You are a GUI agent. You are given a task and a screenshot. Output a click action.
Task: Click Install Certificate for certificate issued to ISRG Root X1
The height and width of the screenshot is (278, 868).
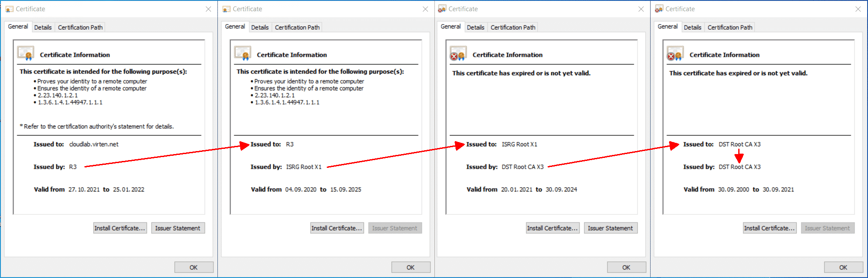[x=553, y=228]
